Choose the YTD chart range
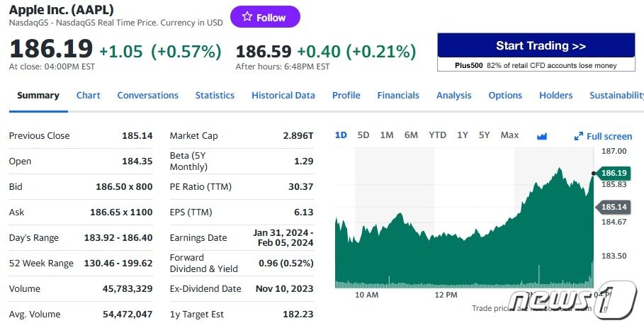This screenshot has width=644, height=328. (437, 135)
